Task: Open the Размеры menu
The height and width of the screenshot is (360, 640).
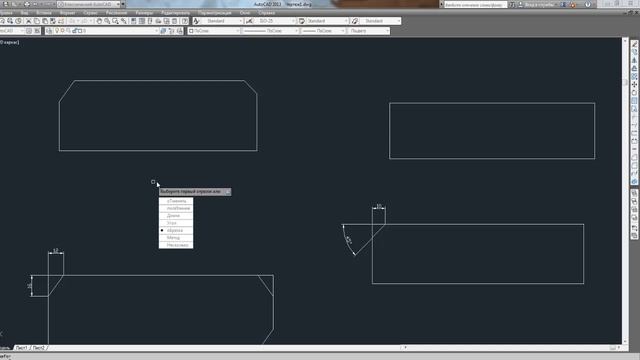Action: pyautogui.click(x=144, y=13)
